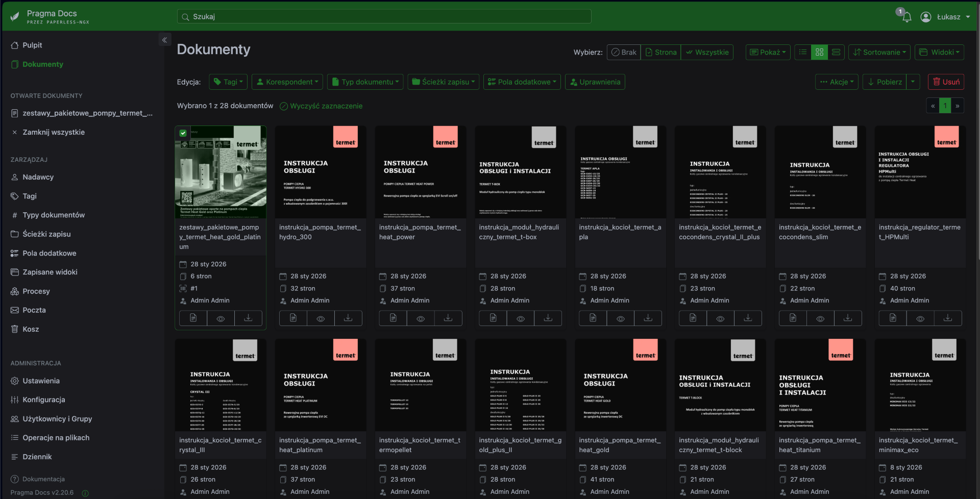This screenshot has height=499, width=980.
Task: Go to the previous page arrow
Action: coord(933,106)
